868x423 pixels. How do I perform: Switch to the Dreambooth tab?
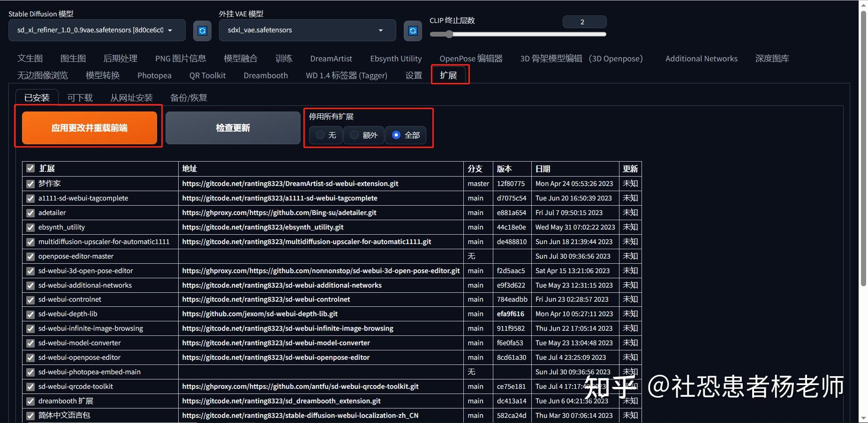pyautogui.click(x=265, y=75)
